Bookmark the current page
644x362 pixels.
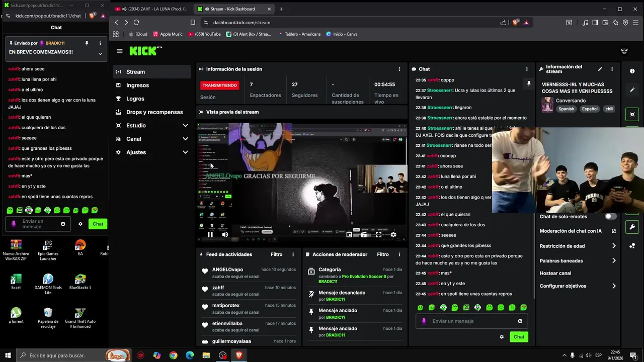coord(193,22)
